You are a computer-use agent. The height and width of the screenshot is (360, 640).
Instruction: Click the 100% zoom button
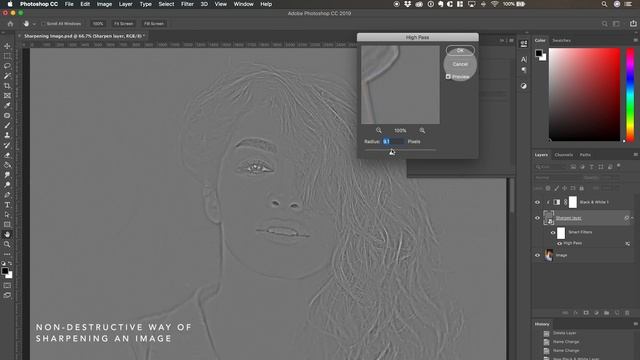click(98, 24)
